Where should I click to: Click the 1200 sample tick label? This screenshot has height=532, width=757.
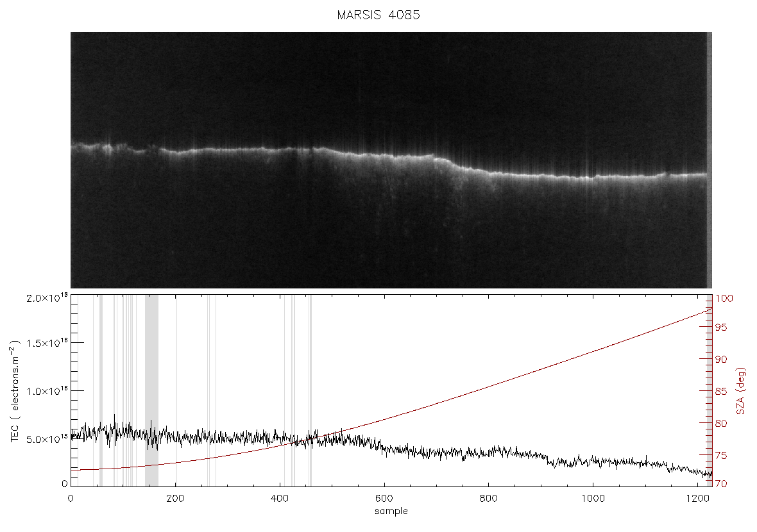pyautogui.click(x=697, y=498)
